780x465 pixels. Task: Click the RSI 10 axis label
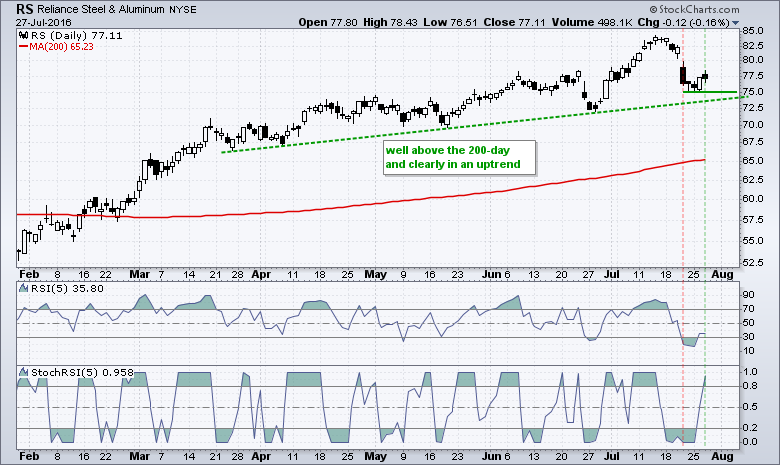click(749, 351)
